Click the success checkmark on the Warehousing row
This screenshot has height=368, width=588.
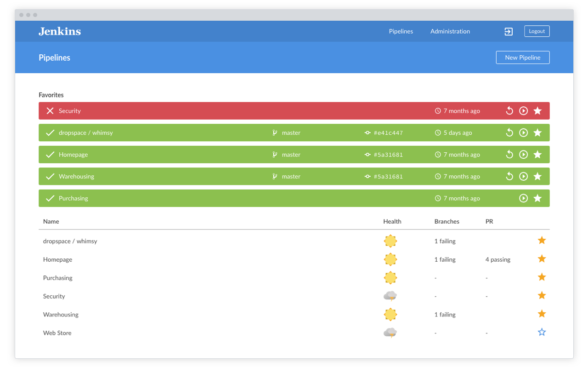50,176
